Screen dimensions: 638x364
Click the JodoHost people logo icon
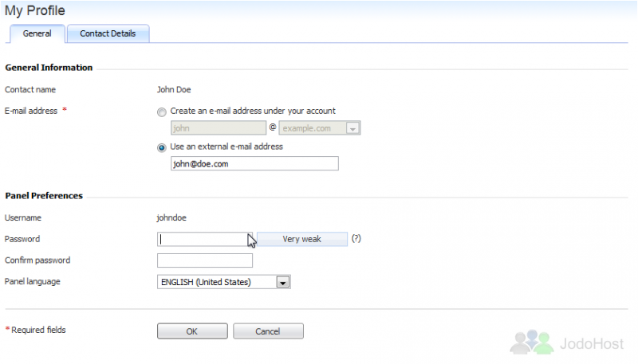532,342
